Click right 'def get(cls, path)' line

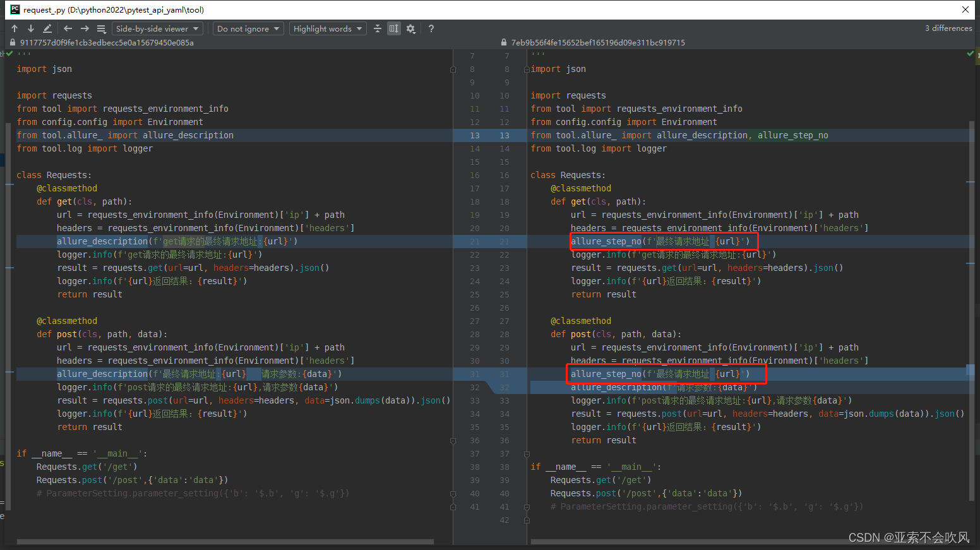tap(598, 201)
